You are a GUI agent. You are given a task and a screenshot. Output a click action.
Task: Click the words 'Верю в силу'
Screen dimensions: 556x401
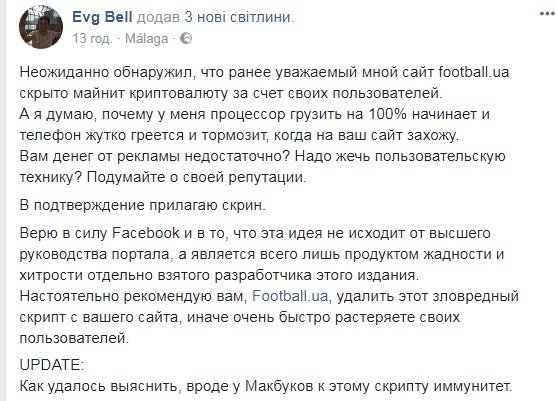pyautogui.click(x=63, y=233)
